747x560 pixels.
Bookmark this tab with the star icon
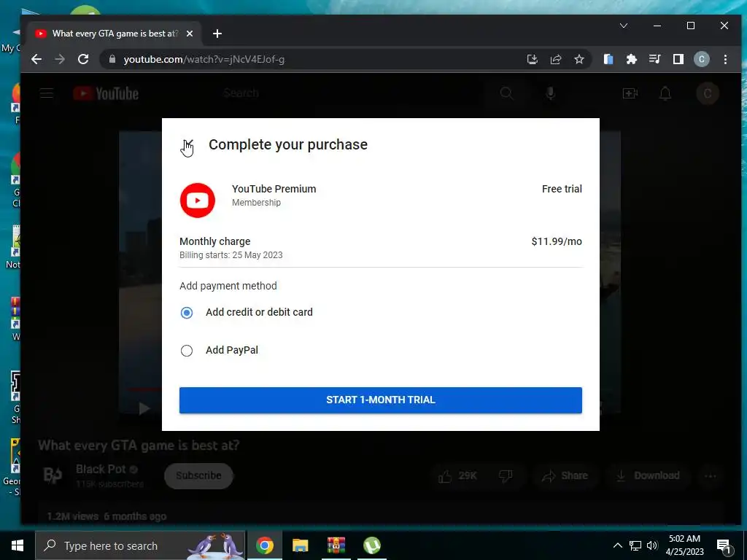(x=578, y=60)
